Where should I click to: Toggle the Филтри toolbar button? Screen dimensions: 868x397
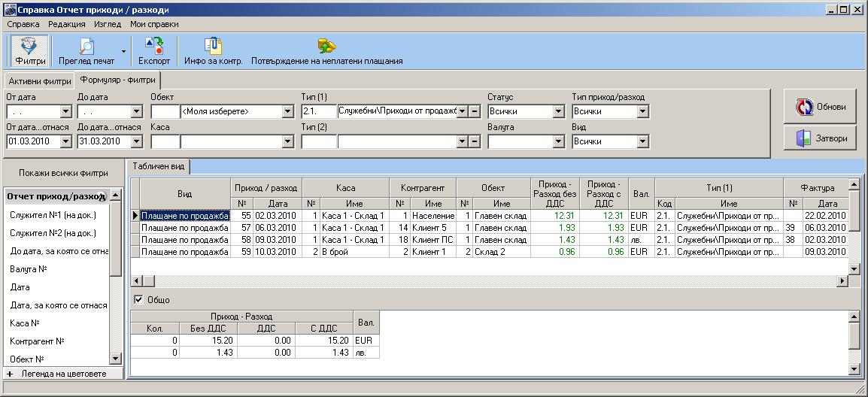point(30,51)
